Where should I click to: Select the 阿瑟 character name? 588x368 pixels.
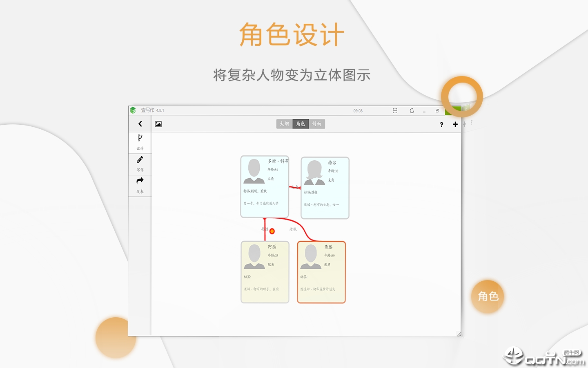(272, 247)
